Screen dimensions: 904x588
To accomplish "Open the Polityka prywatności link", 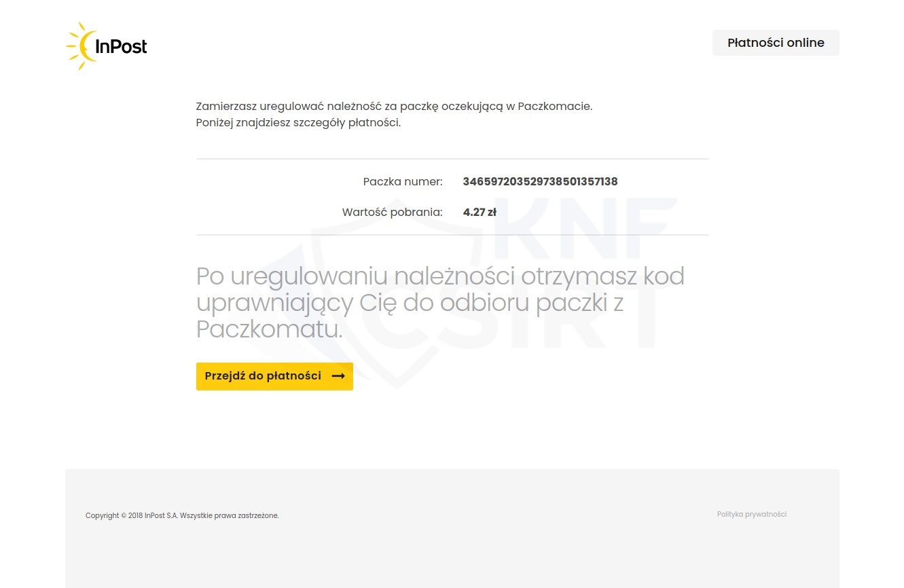I will (752, 514).
